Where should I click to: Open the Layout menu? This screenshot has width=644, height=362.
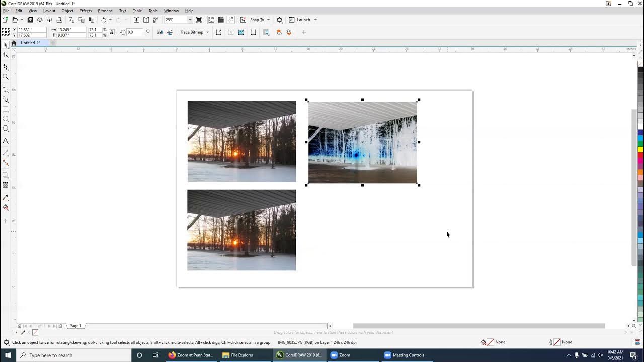coord(49,11)
